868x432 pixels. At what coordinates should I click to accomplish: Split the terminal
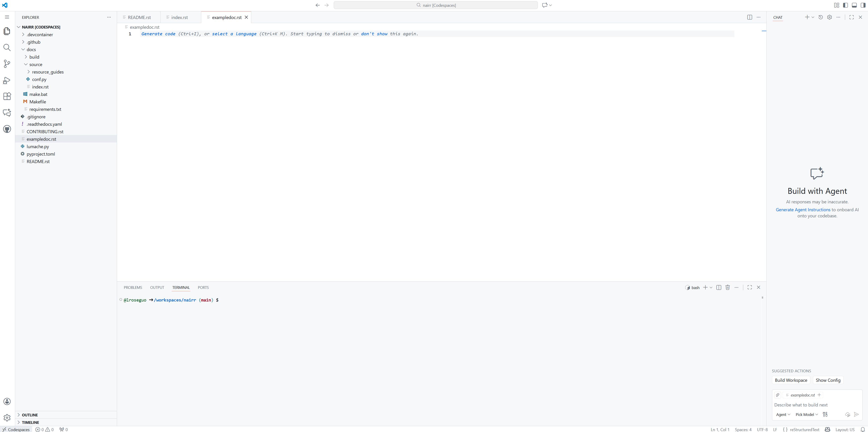point(719,287)
